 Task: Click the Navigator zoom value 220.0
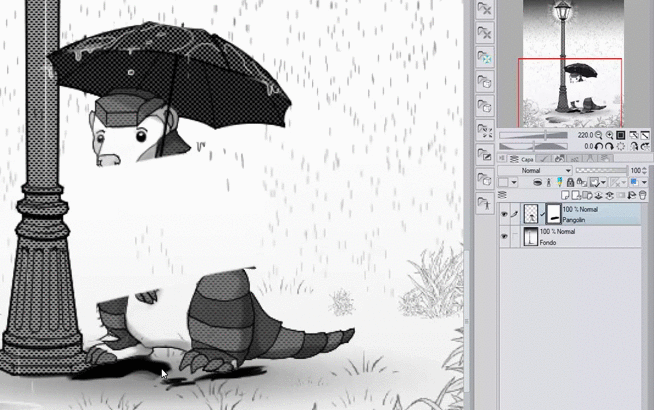[x=585, y=135]
